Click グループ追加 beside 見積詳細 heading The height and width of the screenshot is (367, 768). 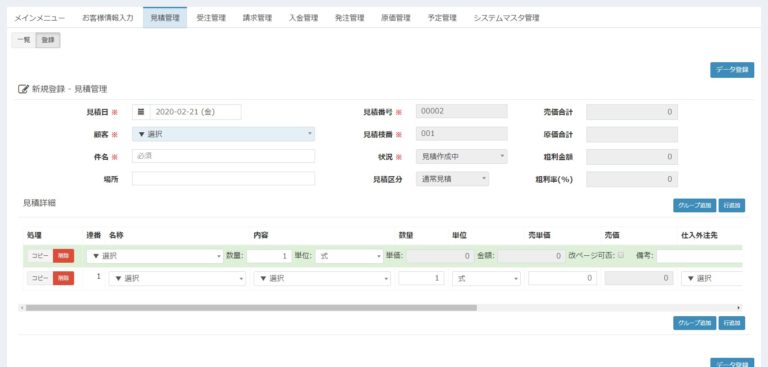coord(695,205)
